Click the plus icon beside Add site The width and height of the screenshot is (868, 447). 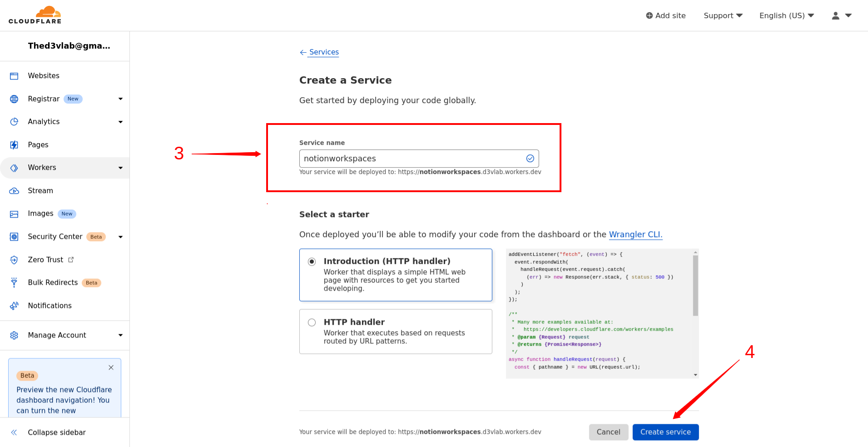[x=649, y=15]
